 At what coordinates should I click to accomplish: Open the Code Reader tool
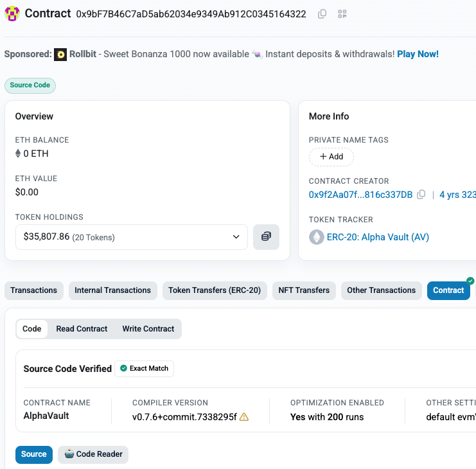tap(93, 454)
